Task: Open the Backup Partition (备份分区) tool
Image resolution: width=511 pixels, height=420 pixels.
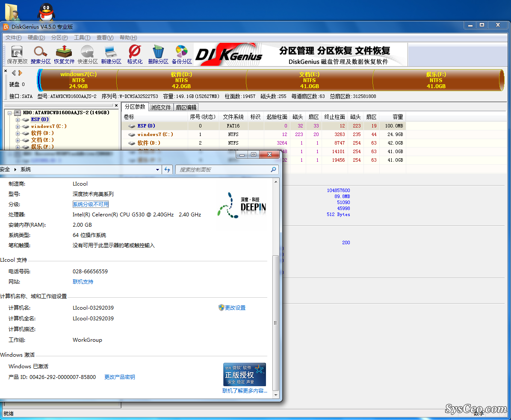Action: pos(181,54)
